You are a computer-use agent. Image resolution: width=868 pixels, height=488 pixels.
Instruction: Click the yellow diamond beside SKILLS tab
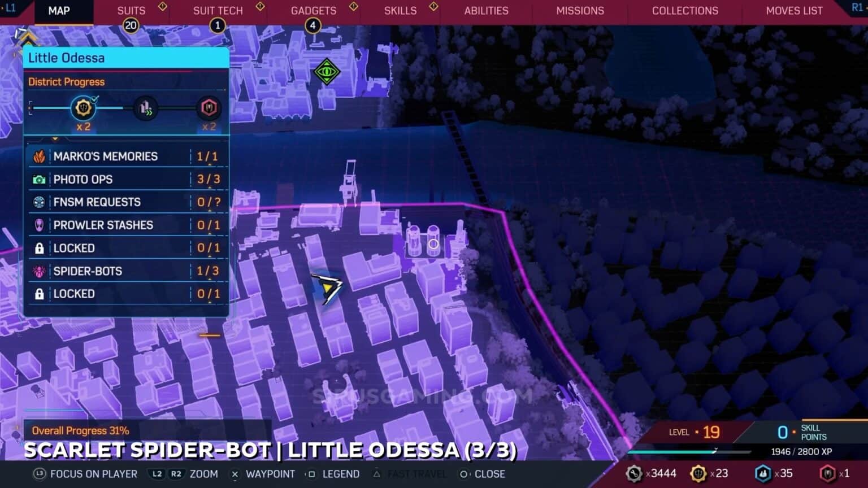pos(433,6)
